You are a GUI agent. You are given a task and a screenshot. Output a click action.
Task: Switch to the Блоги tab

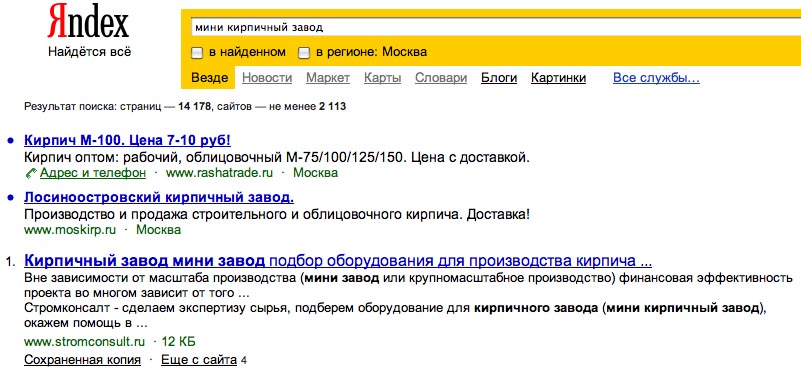(x=499, y=78)
